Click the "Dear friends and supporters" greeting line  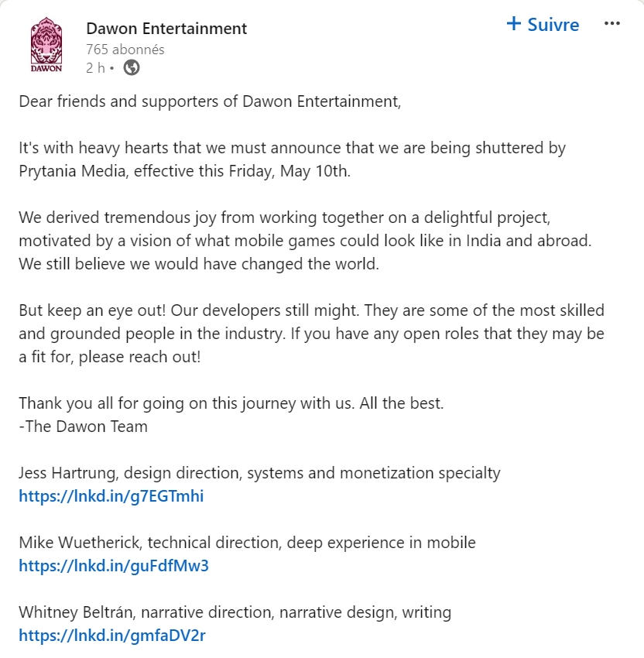210,101
